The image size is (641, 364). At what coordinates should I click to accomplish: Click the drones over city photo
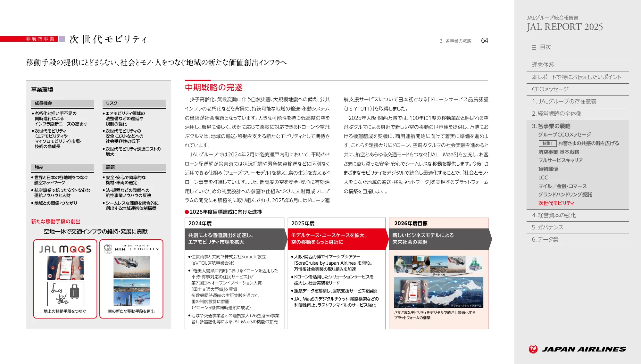(x=131, y=293)
